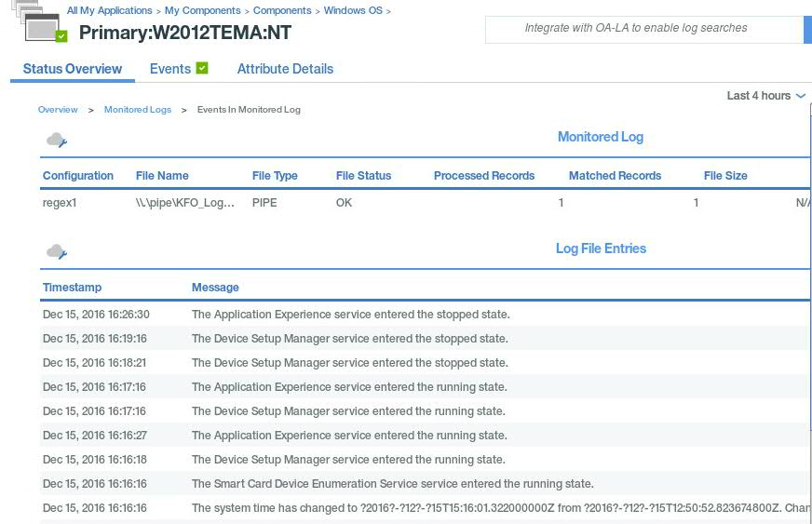
Task: Click the OK file status cell
Action: [x=344, y=203]
